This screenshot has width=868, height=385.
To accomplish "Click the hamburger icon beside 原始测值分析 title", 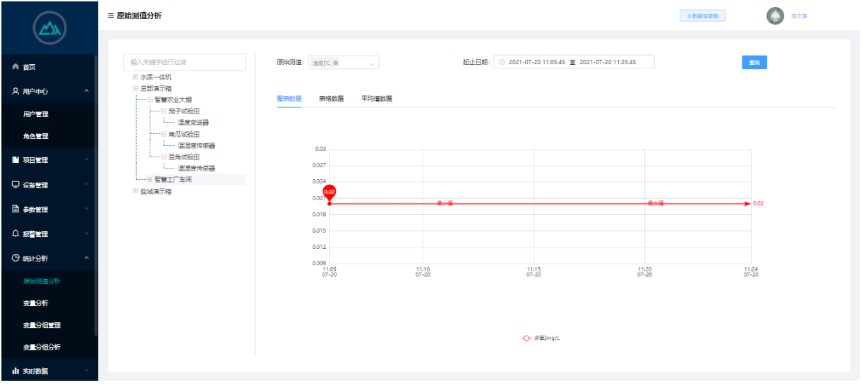I will pos(110,16).
